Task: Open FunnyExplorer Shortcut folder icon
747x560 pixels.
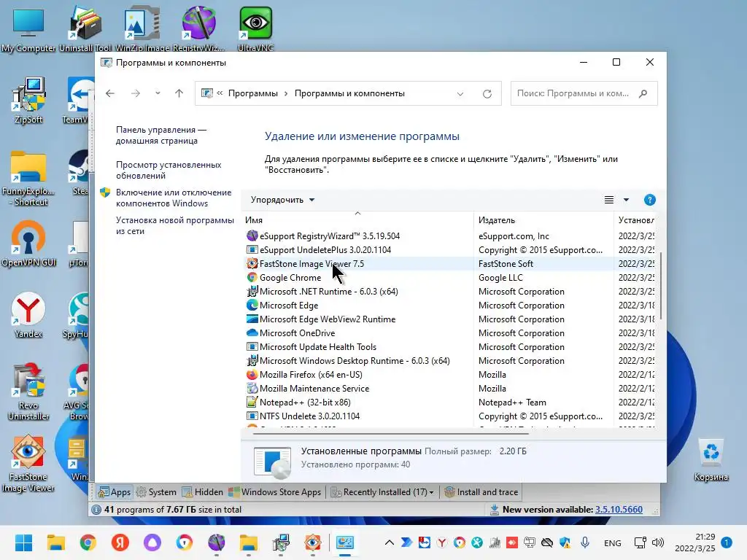Action: pyautogui.click(x=28, y=179)
